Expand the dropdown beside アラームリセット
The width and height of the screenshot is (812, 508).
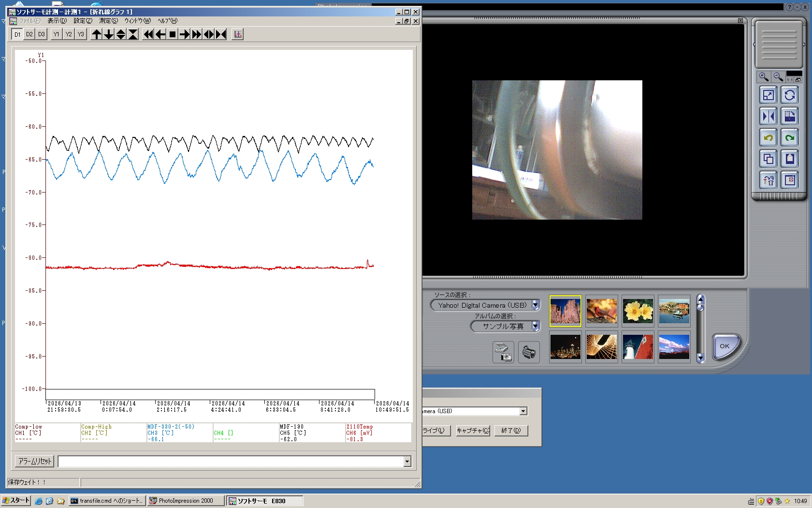coord(407,462)
